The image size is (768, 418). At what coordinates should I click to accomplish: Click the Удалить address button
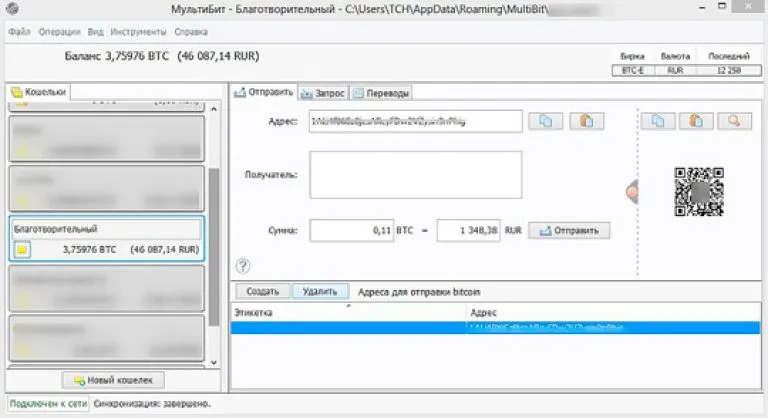[x=320, y=292]
